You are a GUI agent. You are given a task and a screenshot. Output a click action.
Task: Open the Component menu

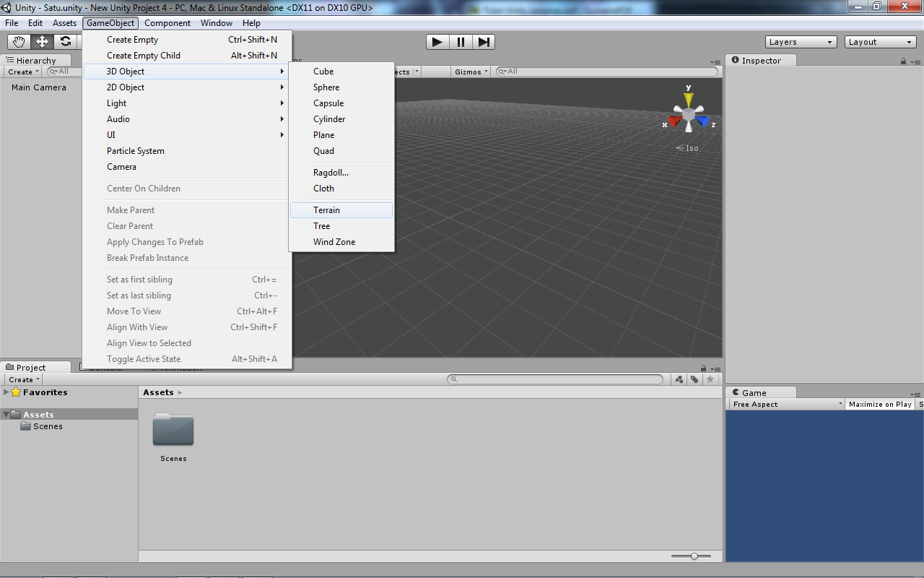(167, 23)
